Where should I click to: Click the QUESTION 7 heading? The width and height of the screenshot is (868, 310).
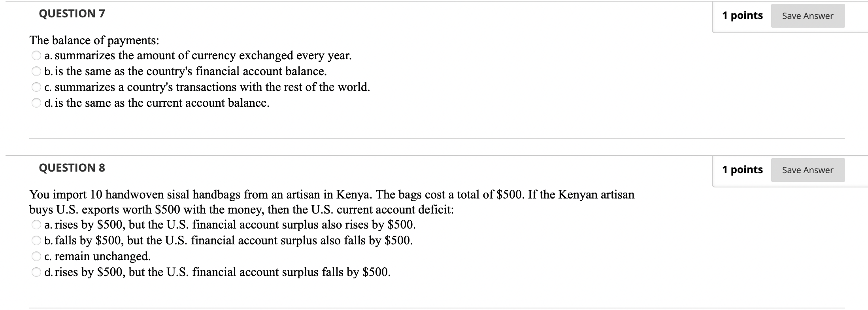[72, 13]
